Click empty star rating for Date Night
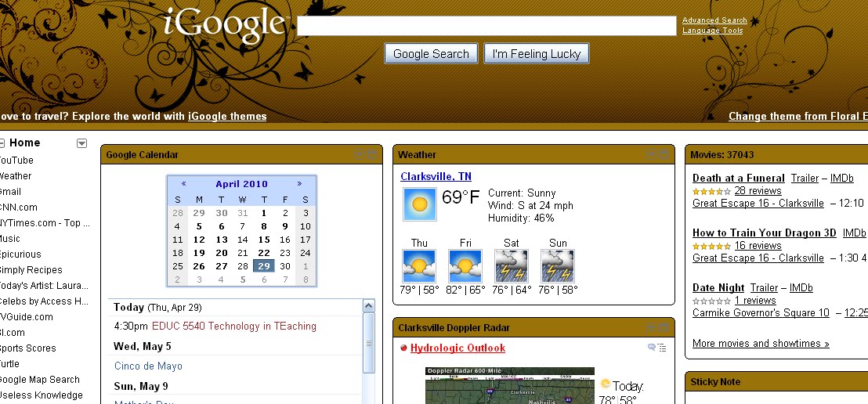This screenshot has width=868, height=404. pyautogui.click(x=711, y=301)
